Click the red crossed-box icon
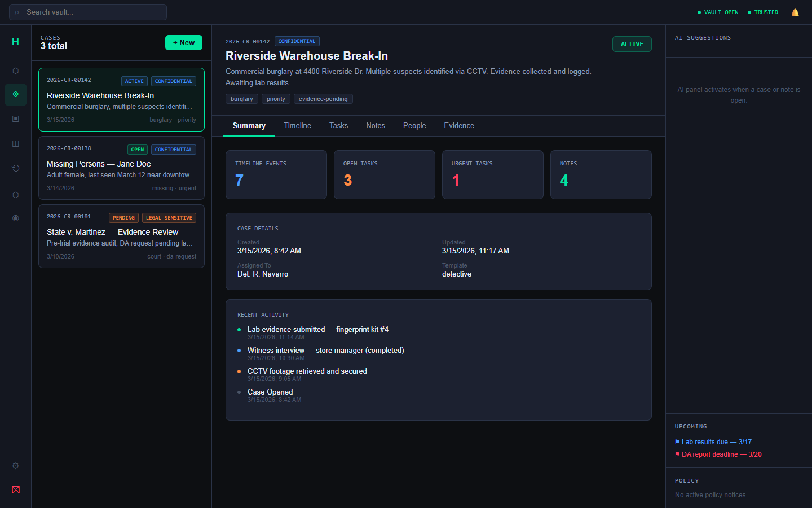 click(16, 490)
